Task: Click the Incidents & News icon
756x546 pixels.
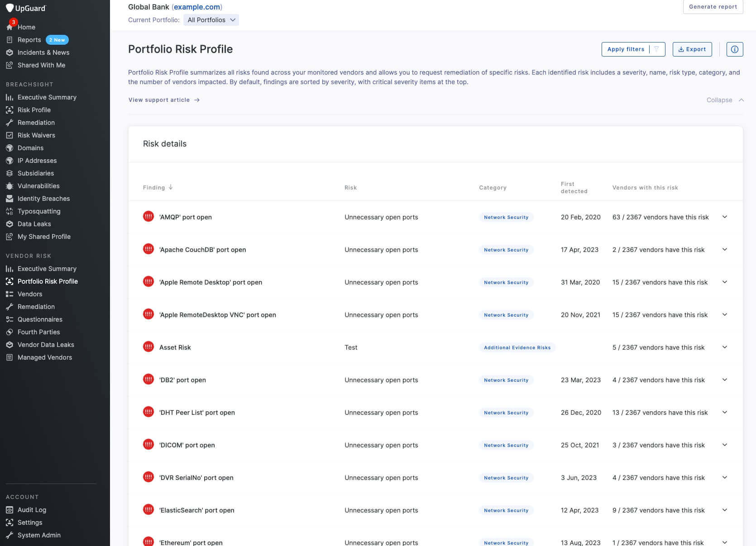Action: click(x=10, y=52)
